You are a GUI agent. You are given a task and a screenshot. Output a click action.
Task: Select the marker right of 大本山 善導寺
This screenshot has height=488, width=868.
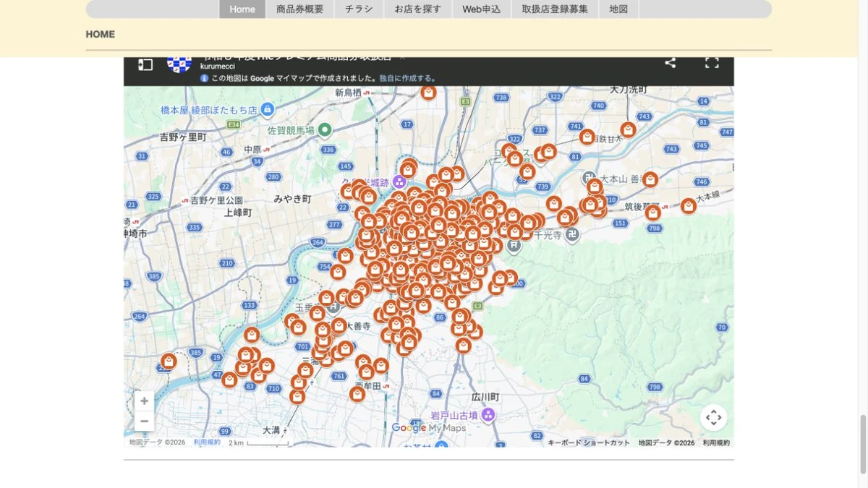click(x=650, y=179)
